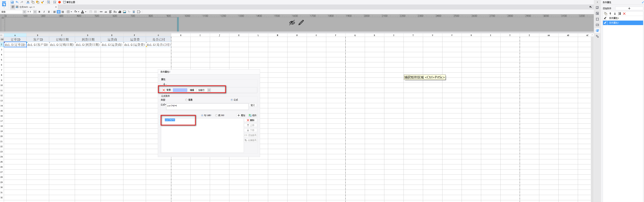Click the insert formula F(x) icon
The width and height of the screenshot is (644, 202).
(115, 12)
